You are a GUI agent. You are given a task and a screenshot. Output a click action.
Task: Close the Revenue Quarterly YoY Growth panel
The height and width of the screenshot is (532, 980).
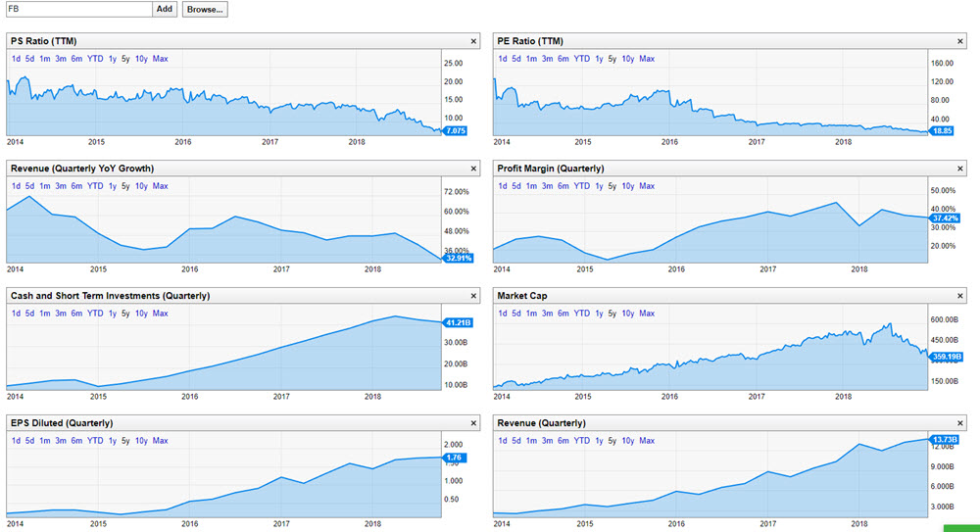tap(473, 169)
